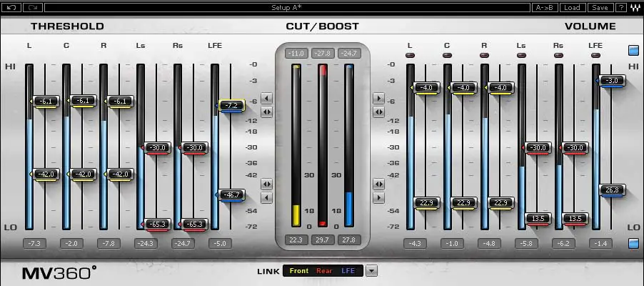Open the LINK dropdown arrow
The width and height of the screenshot is (644, 286).
(x=371, y=271)
